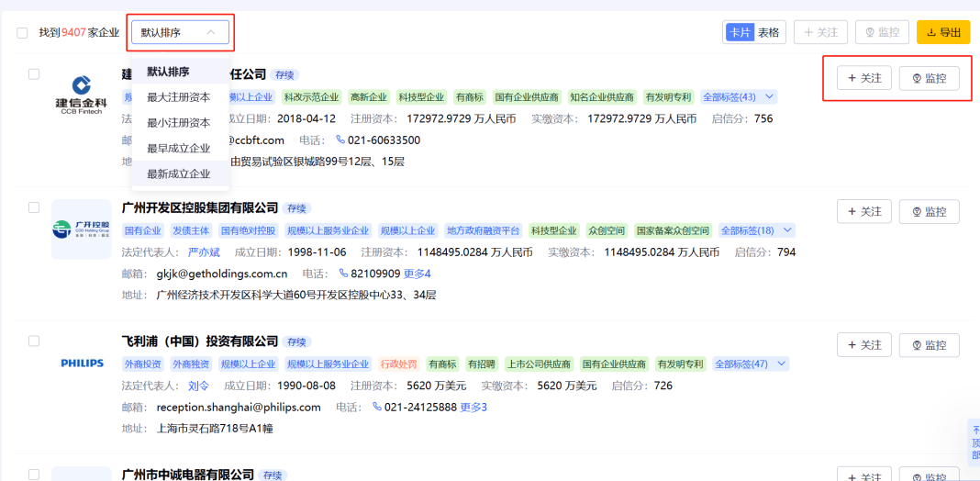Screen dimensions: 980x481
Task: Follow 飞利浦（中国）投资 via 关注 button
Action: point(864,344)
